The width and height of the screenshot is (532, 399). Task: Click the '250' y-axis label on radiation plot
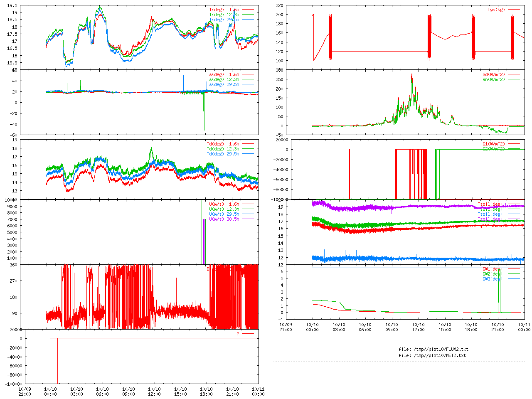(279, 80)
